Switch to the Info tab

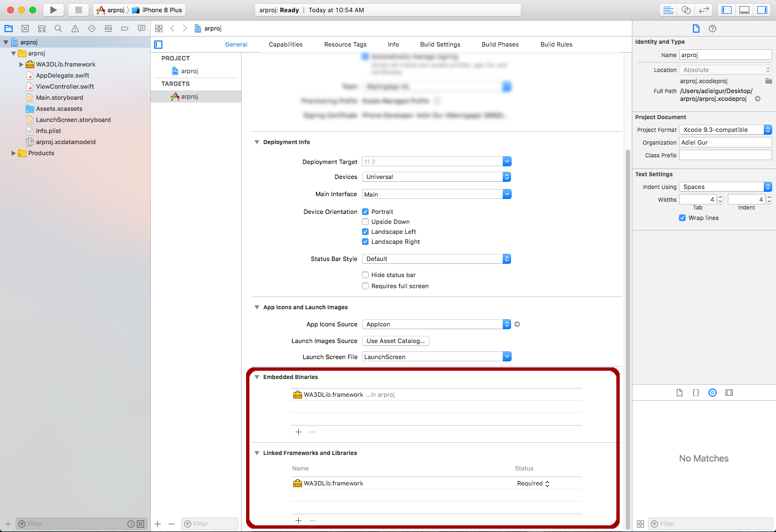[x=394, y=44]
